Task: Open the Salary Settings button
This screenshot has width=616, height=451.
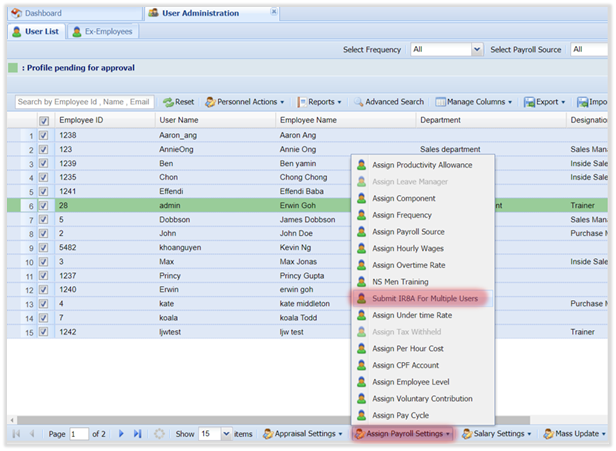Action: pyautogui.click(x=497, y=434)
